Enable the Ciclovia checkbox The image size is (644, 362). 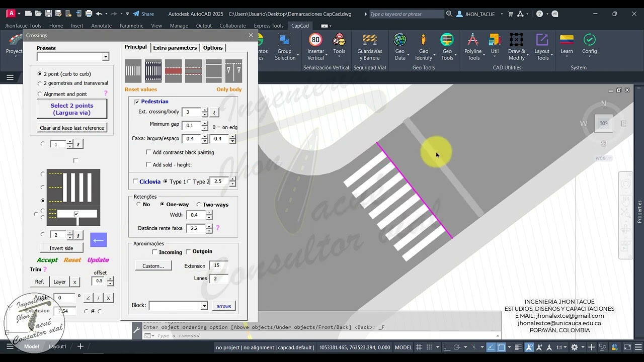point(135,182)
